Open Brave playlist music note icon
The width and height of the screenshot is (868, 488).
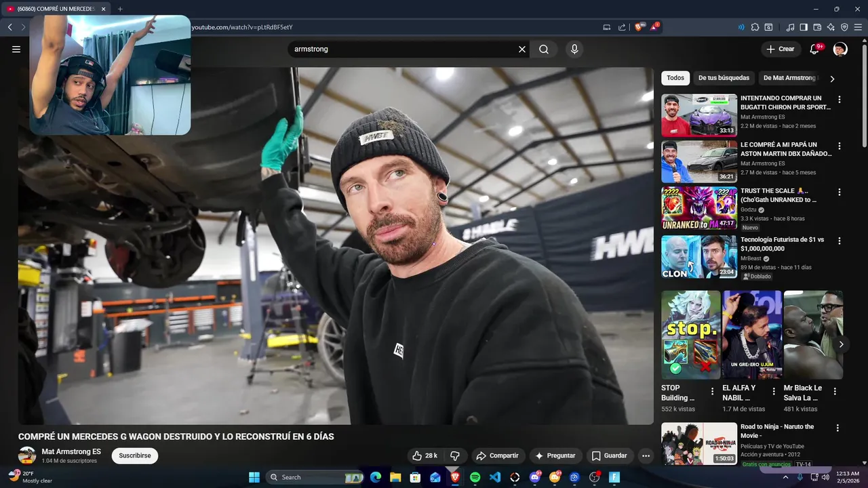click(790, 27)
